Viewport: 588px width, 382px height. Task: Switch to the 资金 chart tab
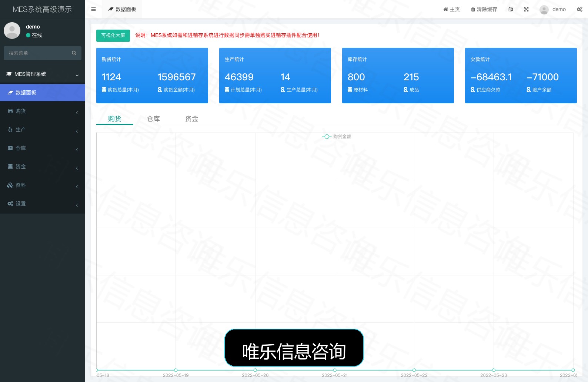pyautogui.click(x=192, y=118)
